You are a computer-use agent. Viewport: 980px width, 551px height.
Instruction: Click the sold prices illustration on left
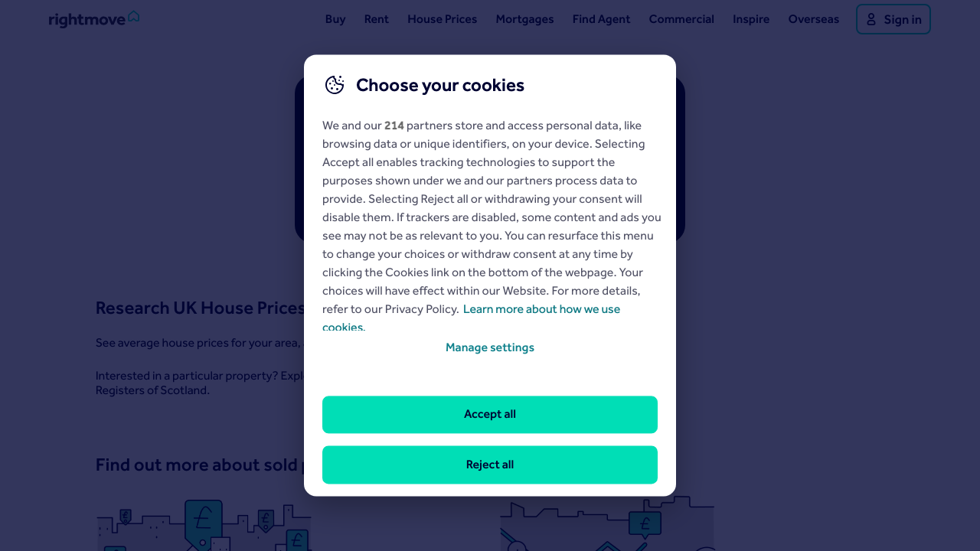point(204,526)
